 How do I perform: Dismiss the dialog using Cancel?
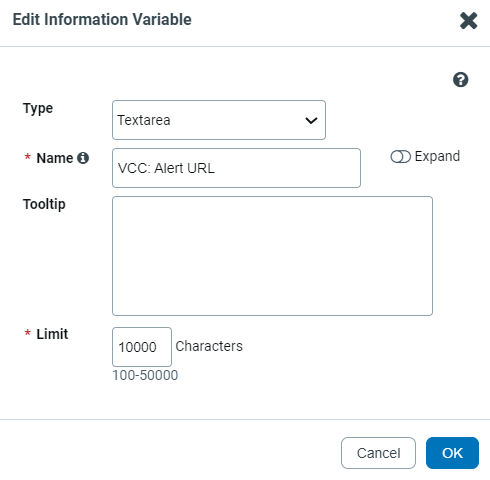click(x=378, y=453)
